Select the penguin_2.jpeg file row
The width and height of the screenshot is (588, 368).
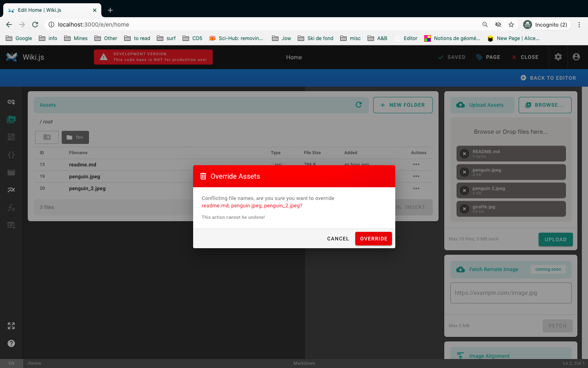coord(233,188)
